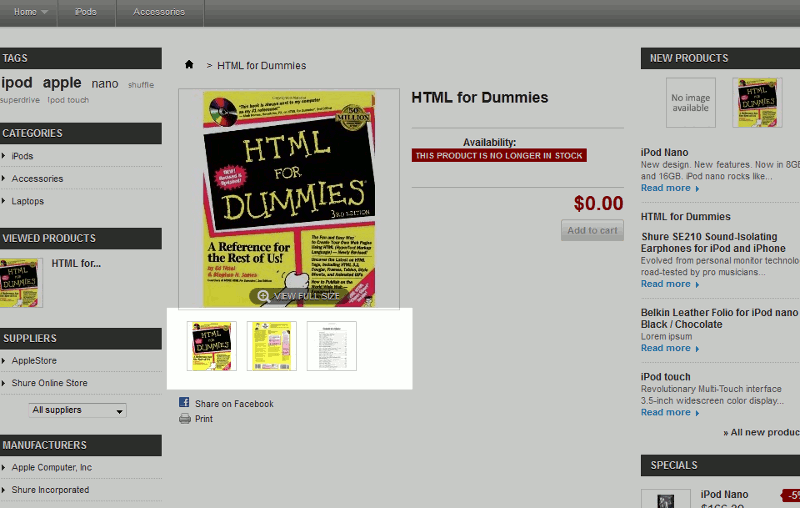Click the All new products link

pyautogui.click(x=761, y=432)
